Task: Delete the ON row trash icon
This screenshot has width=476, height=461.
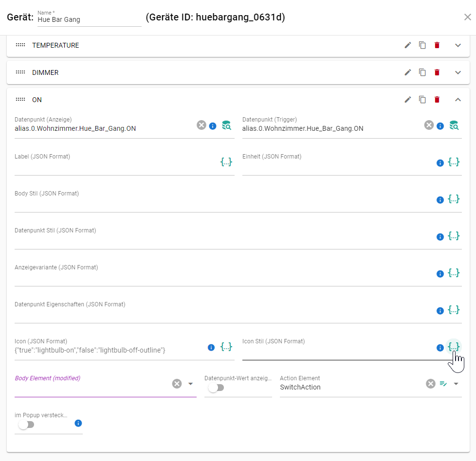Action: 437,100
